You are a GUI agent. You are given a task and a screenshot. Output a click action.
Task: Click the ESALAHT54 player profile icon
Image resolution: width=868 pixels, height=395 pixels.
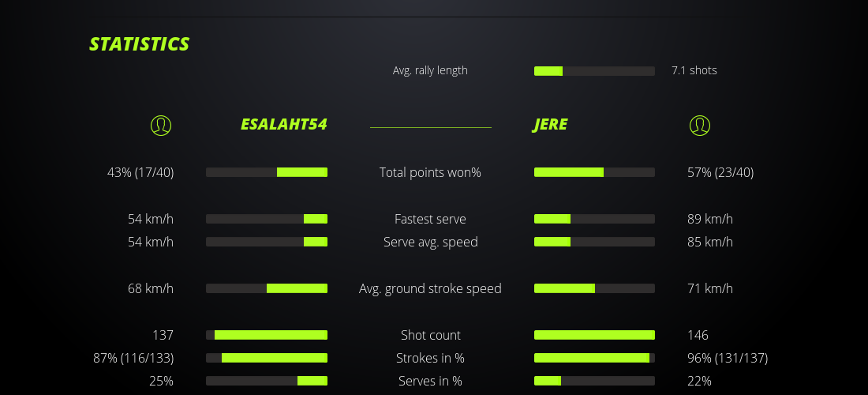(x=161, y=125)
